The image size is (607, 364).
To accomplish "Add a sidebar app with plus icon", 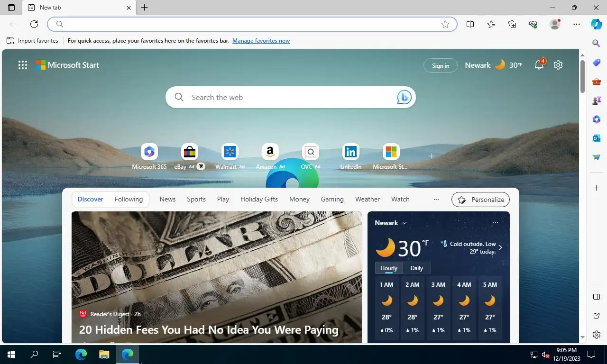I will point(597,188).
